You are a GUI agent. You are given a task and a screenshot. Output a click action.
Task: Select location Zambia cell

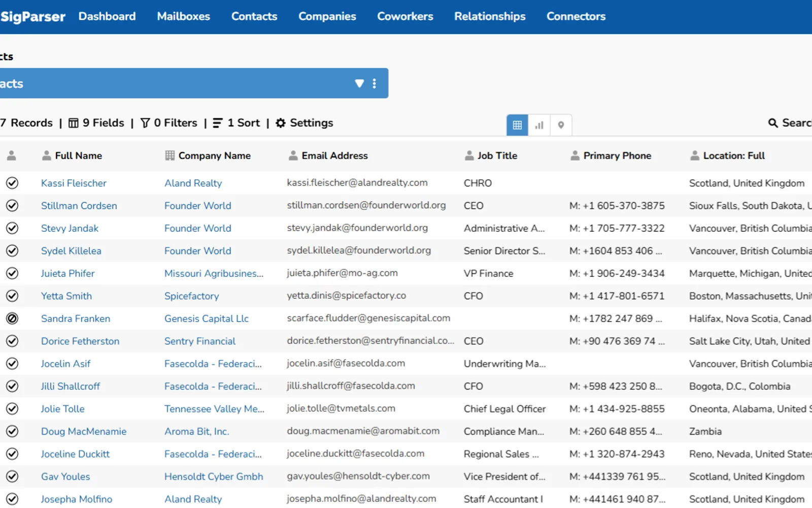point(705,431)
